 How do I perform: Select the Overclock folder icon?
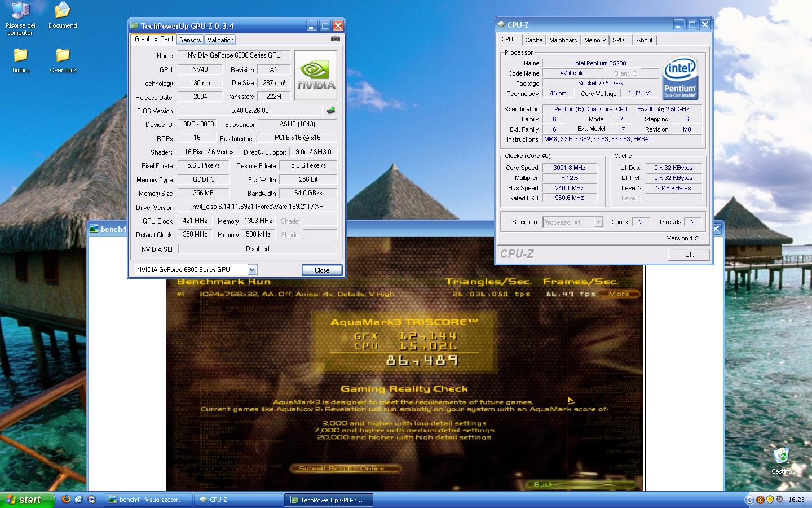(x=63, y=60)
